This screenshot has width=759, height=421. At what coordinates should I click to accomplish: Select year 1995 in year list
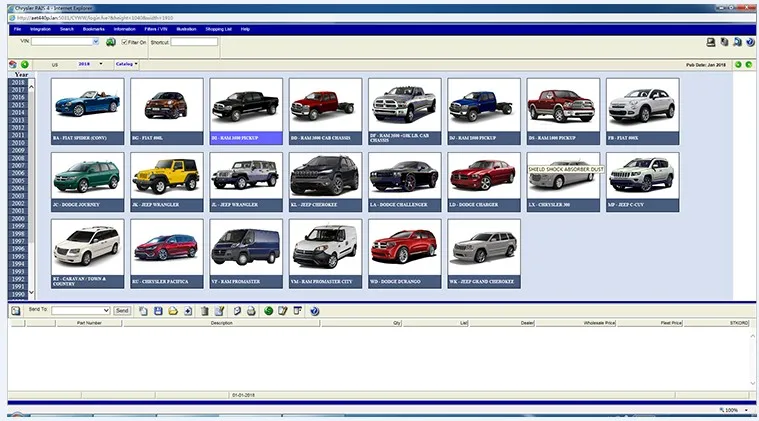point(18,256)
